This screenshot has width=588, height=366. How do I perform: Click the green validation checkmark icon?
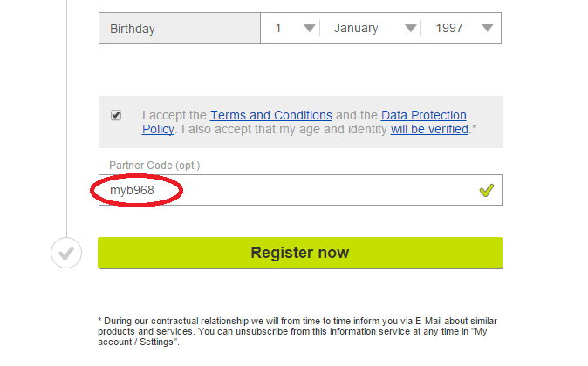[487, 190]
